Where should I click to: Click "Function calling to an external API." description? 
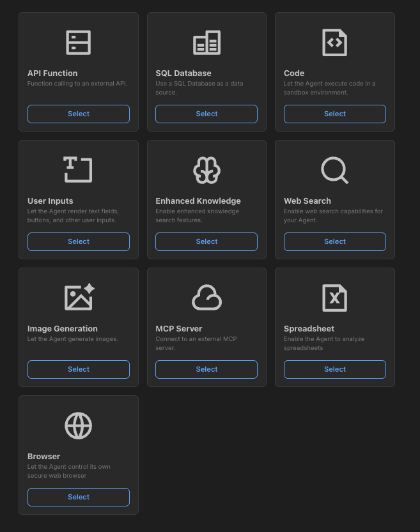(x=77, y=84)
